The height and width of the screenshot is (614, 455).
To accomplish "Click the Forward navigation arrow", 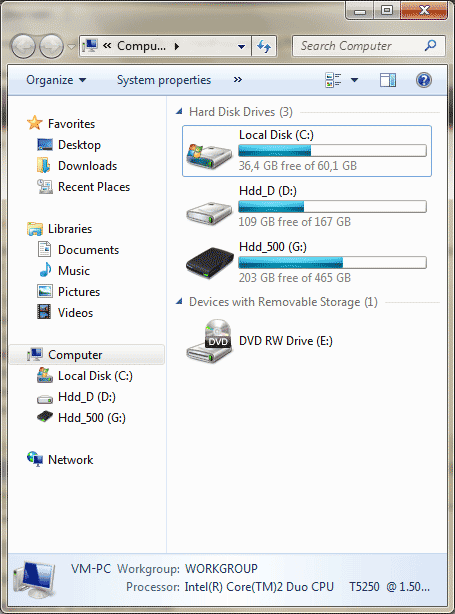I will pos(52,47).
